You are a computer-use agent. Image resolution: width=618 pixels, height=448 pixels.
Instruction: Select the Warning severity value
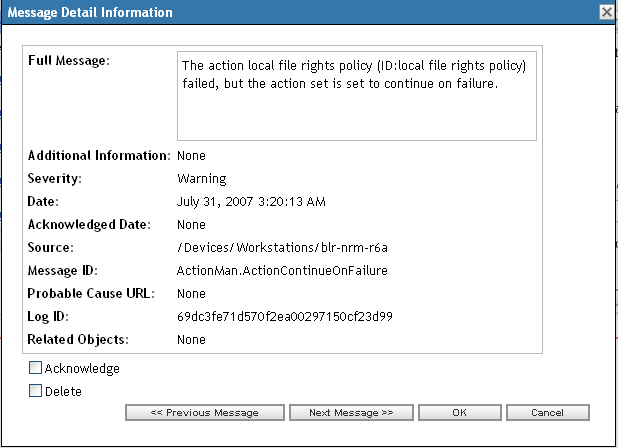pos(201,179)
